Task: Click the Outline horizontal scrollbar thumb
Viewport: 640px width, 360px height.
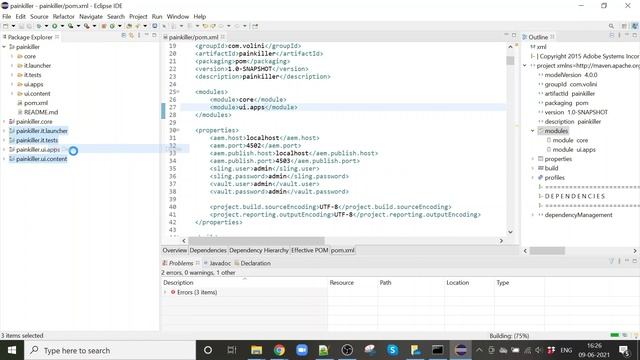Action: click(x=547, y=251)
